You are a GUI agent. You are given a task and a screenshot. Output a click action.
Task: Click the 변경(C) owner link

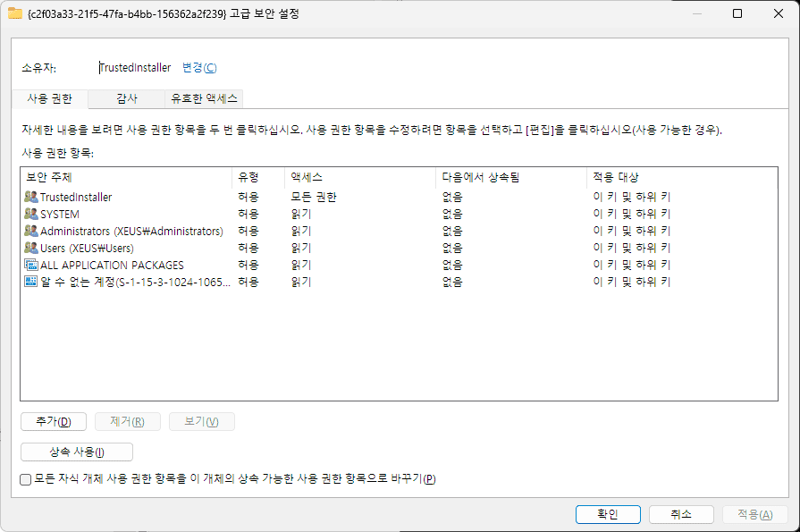click(198, 68)
